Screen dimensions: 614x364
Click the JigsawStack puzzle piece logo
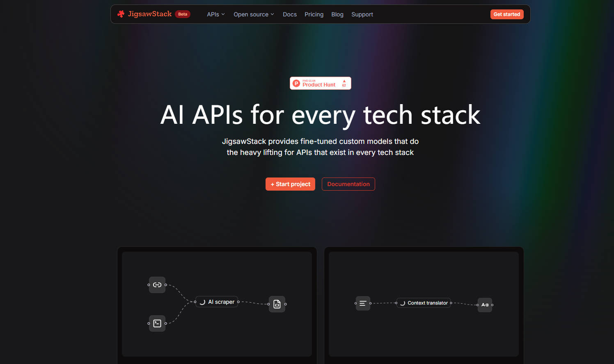pos(121,14)
